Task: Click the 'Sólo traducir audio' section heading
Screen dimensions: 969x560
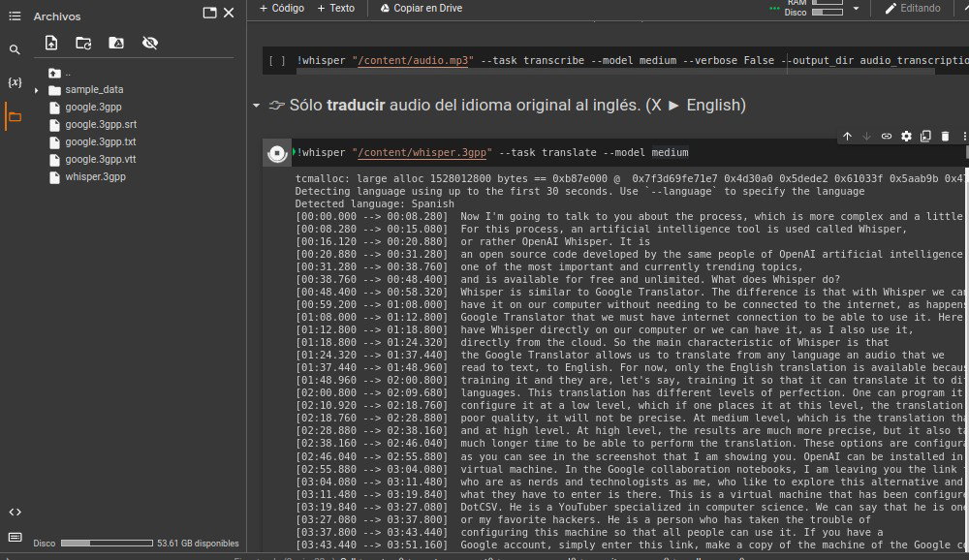Action: 517,105
